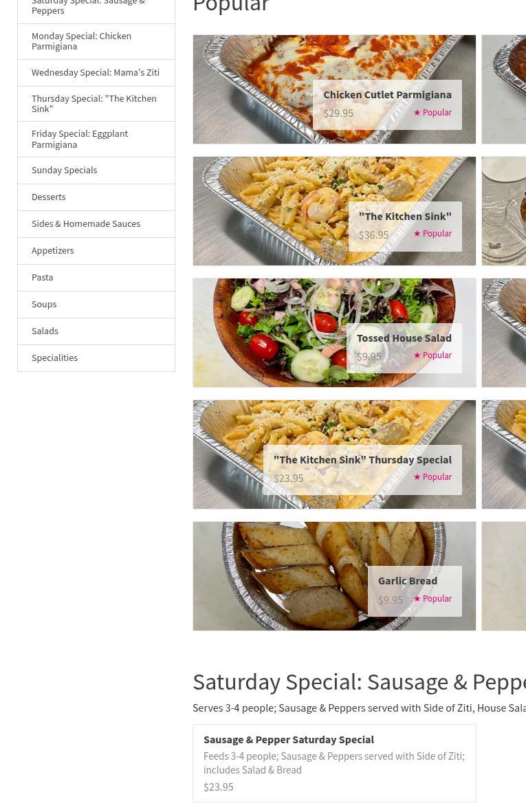Add Sausage & Pepper Saturday Special

tap(334, 763)
